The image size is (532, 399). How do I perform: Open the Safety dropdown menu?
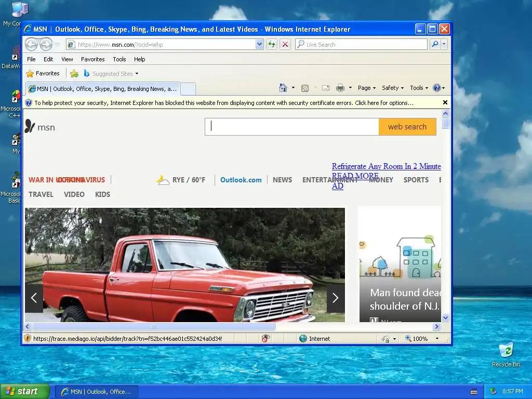393,88
